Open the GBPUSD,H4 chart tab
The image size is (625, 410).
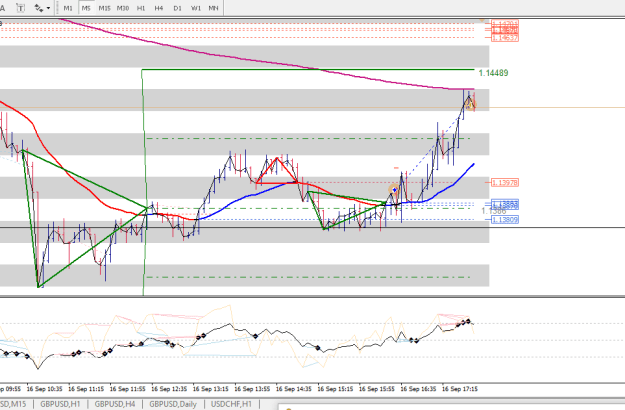[x=115, y=404]
